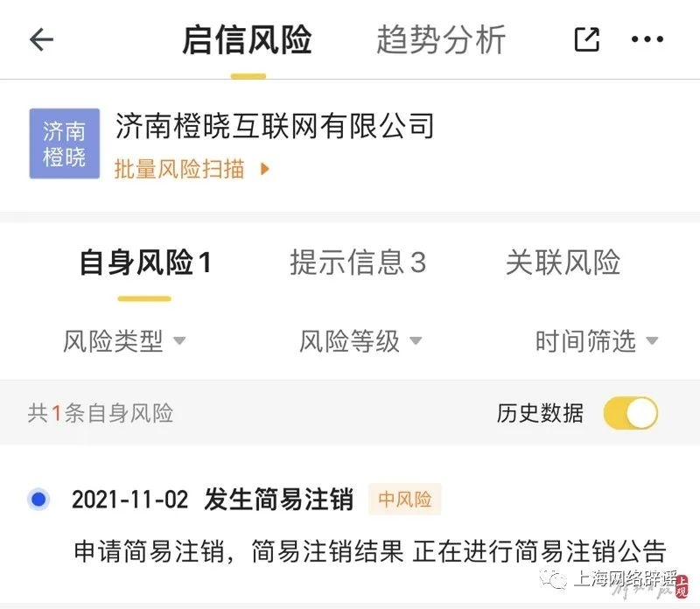Open the three-dot more menu
700x609 pixels.
point(647,39)
